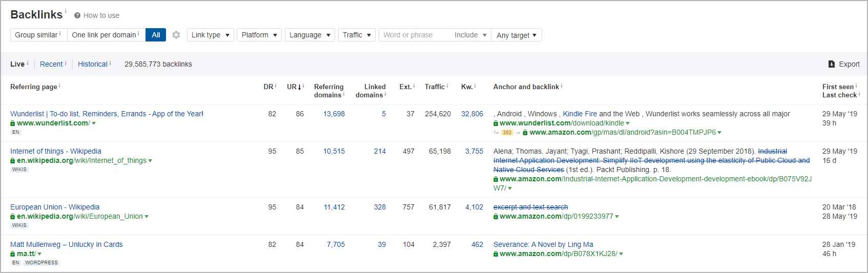This screenshot has width=868, height=273.
Task: Click referring domains value 10,515
Action: 334,151
